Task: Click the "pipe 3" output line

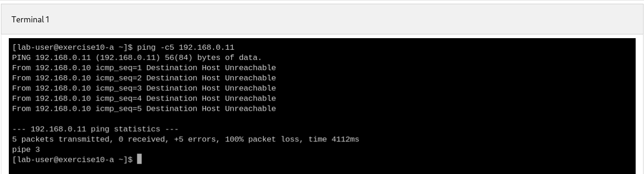Action: (26, 149)
